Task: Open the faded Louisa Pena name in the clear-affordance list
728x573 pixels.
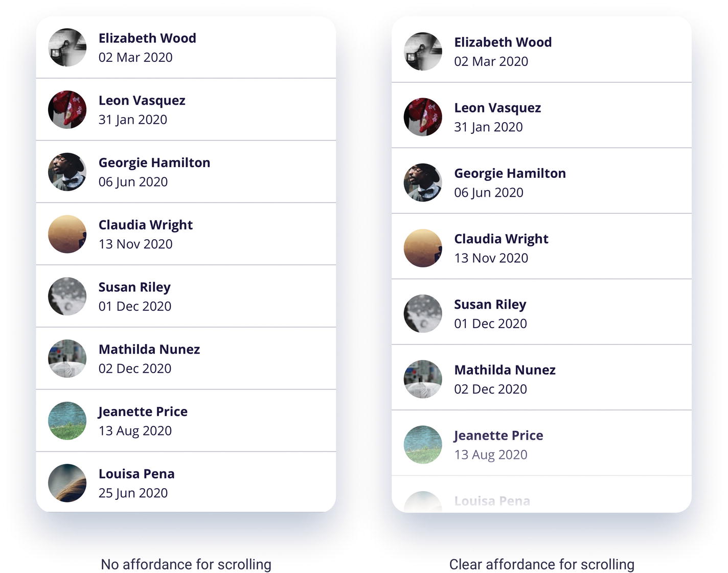Action: [x=492, y=501]
